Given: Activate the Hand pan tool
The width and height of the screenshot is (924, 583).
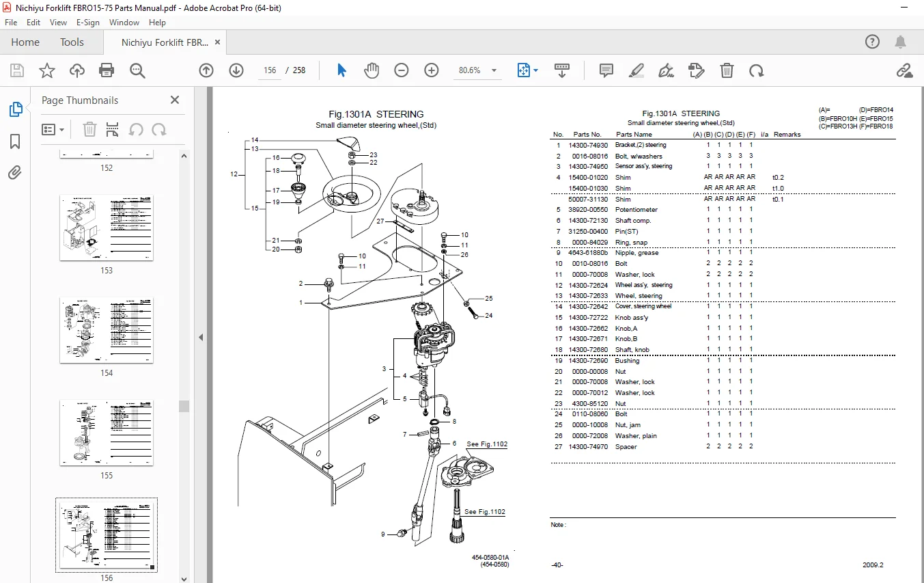Looking at the screenshot, I should 372,70.
